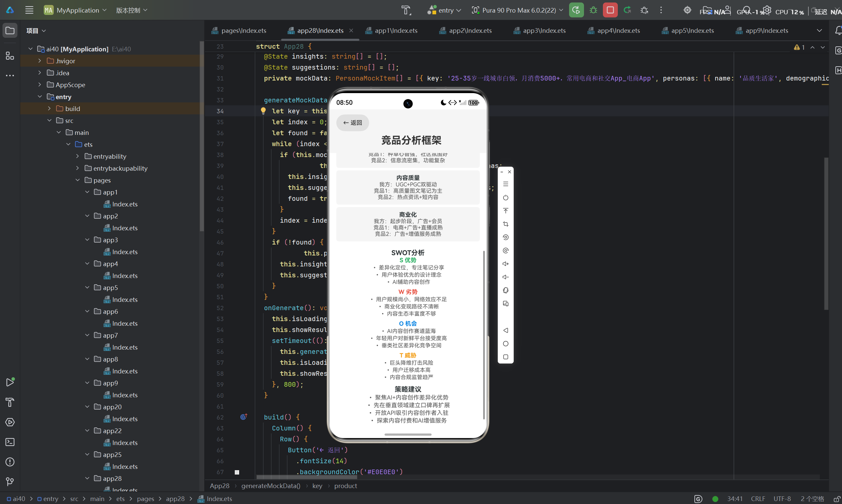
Task: Open the Notifications bell icon
Action: coord(838,30)
